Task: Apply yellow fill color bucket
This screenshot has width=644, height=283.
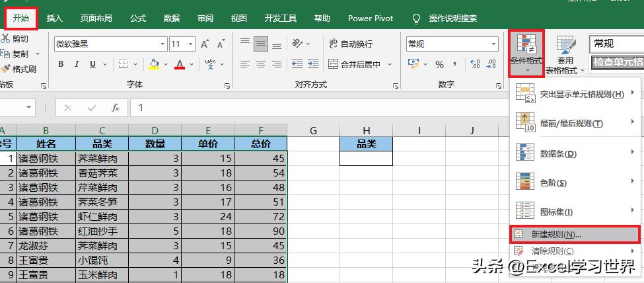Action: [x=154, y=64]
